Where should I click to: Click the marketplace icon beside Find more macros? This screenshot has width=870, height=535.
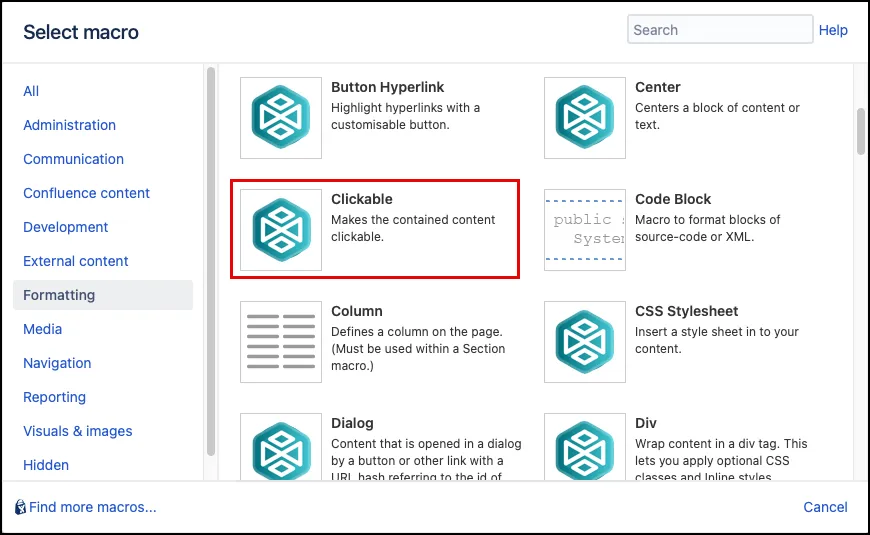pos(21,507)
